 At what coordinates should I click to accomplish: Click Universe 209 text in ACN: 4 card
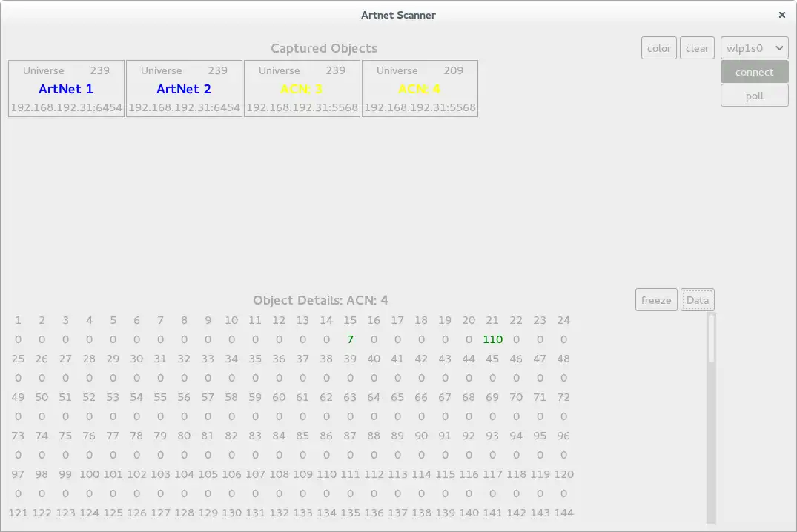[x=420, y=70]
